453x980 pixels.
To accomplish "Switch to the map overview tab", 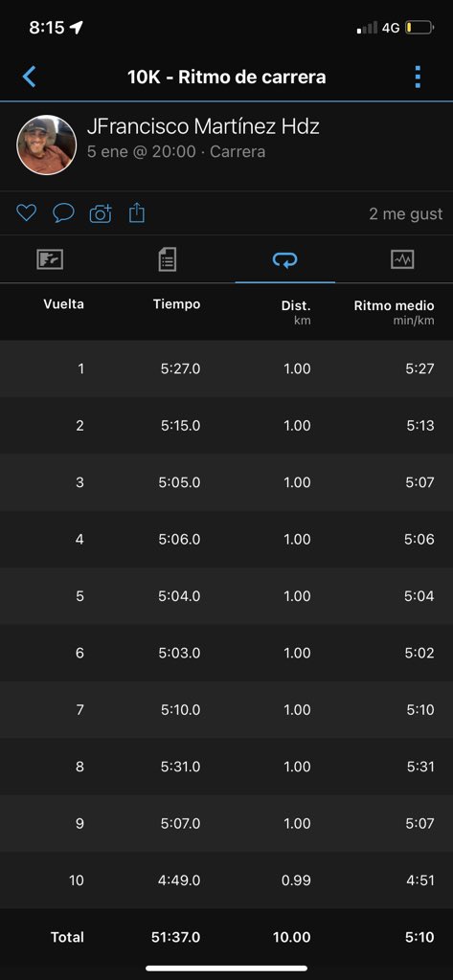I will pyautogui.click(x=50, y=259).
